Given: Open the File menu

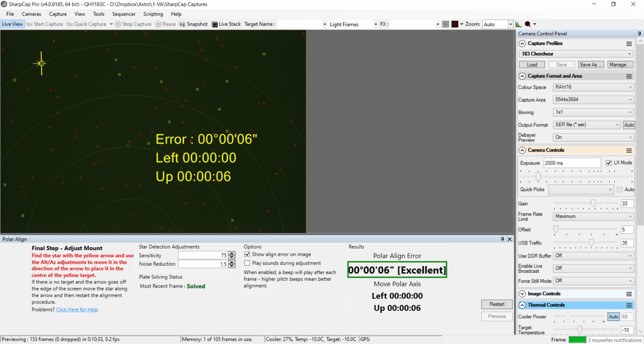Looking at the screenshot, I should tap(10, 14).
